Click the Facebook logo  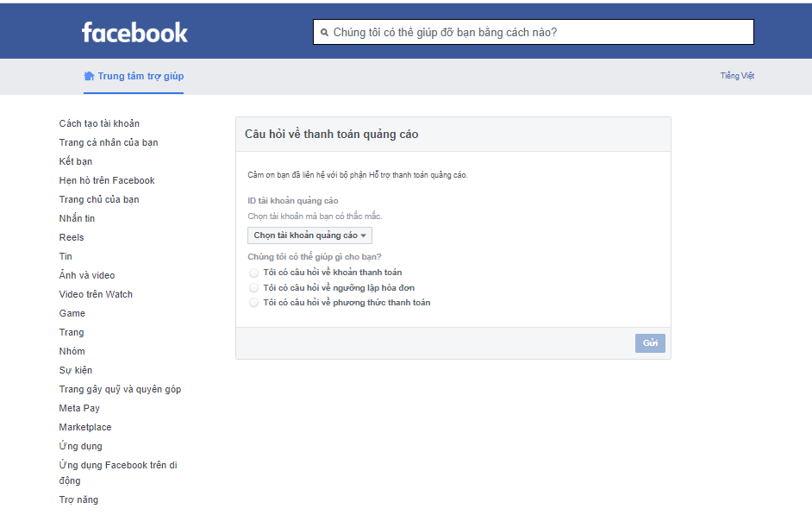click(134, 33)
